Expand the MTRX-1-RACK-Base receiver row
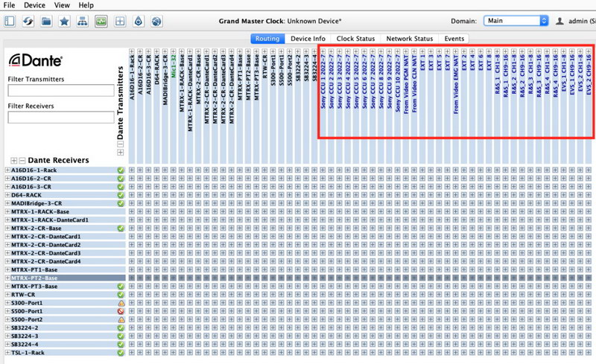 tap(7, 211)
